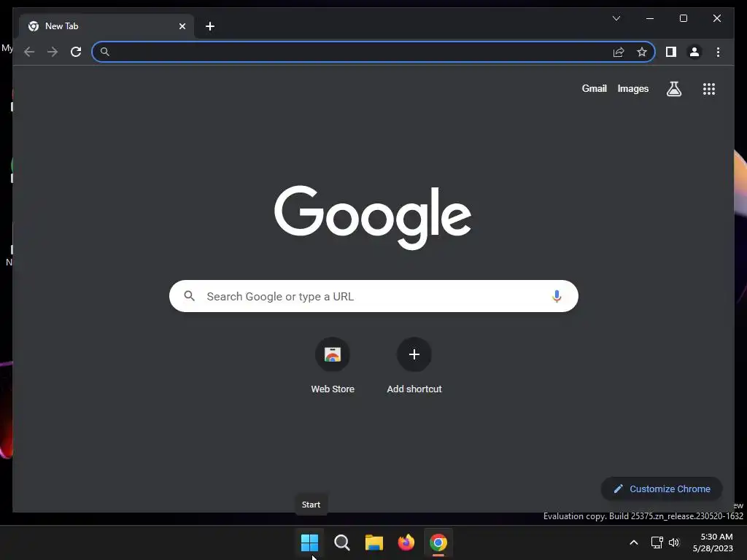Screen dimensions: 747x560
Task: Start voice search with microphone icon
Action: [557, 296]
